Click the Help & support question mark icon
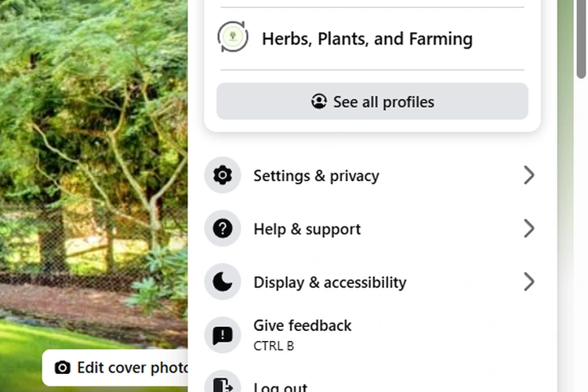This screenshot has height=392, width=588. click(223, 229)
